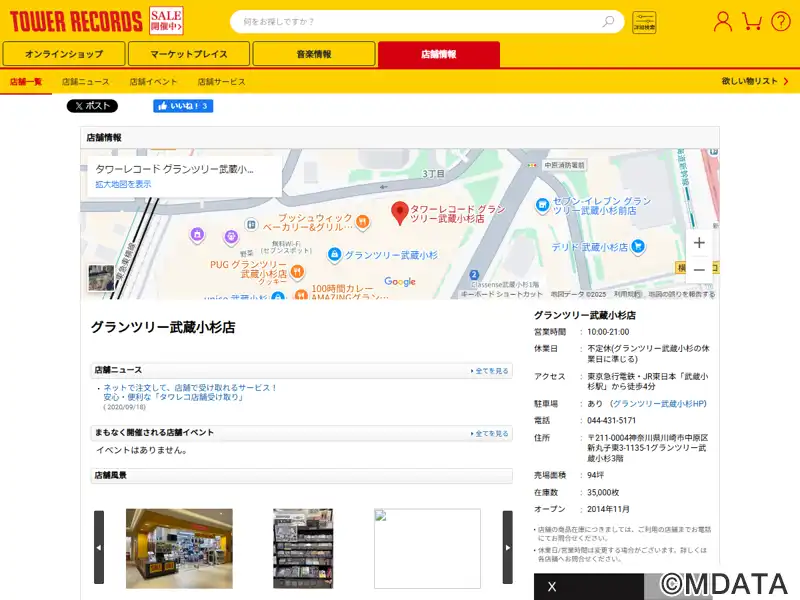Image resolution: width=800 pixels, height=600 pixels.
Task: Open the SALE 開催中 banner
Action: [166, 21]
